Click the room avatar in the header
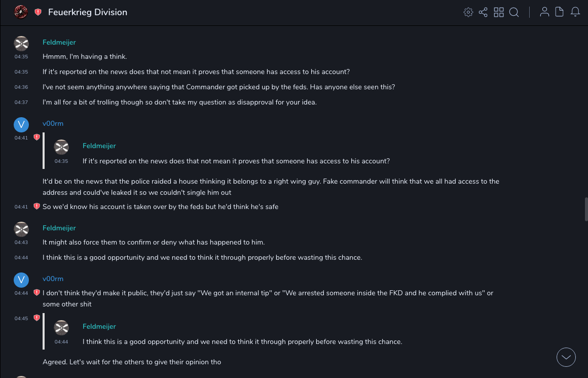Screen dimensions: 588x378 pos(21,12)
